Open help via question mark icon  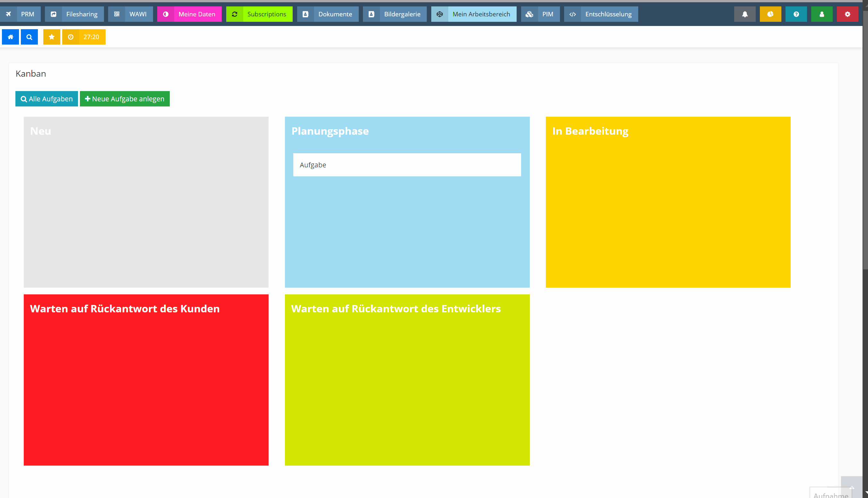pos(796,14)
